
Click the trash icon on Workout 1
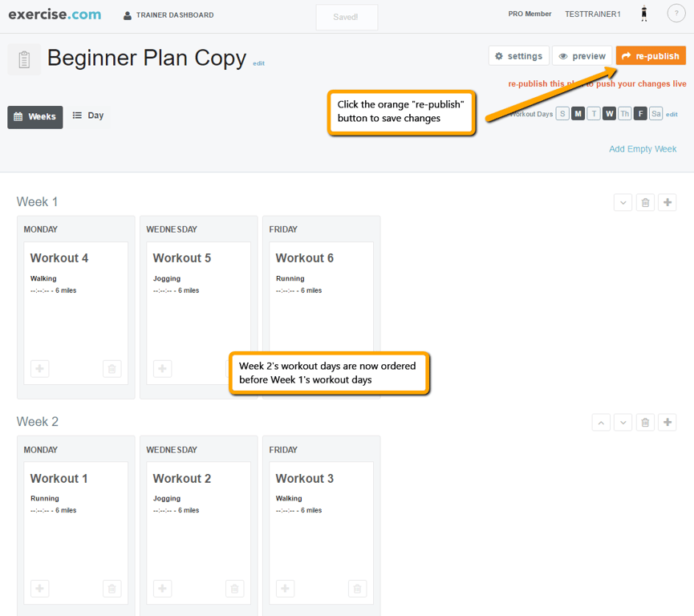[x=112, y=589]
